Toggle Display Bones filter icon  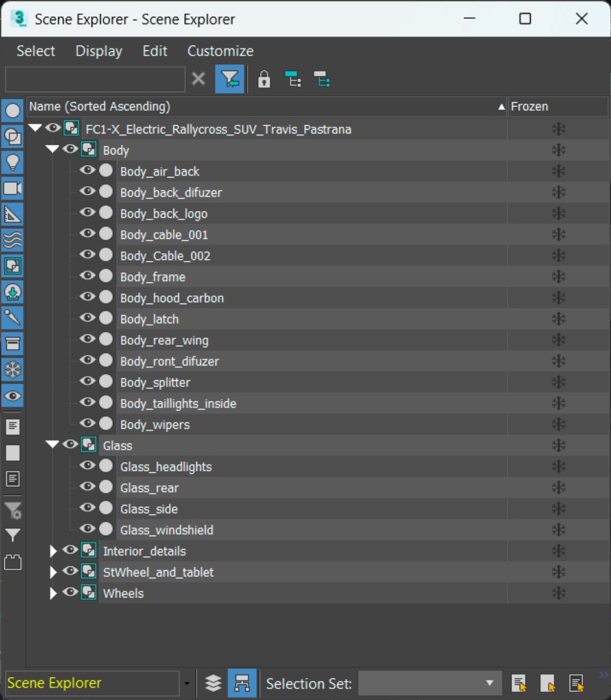point(12,318)
